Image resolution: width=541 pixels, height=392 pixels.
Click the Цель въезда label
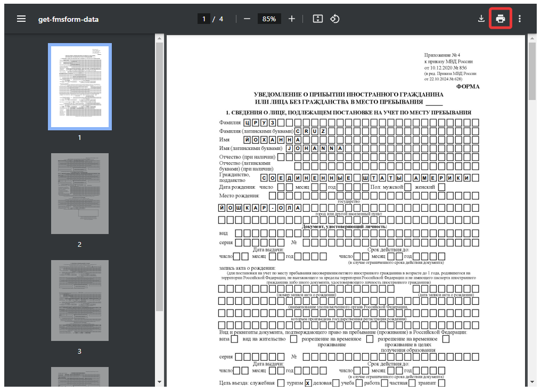(x=234, y=383)
